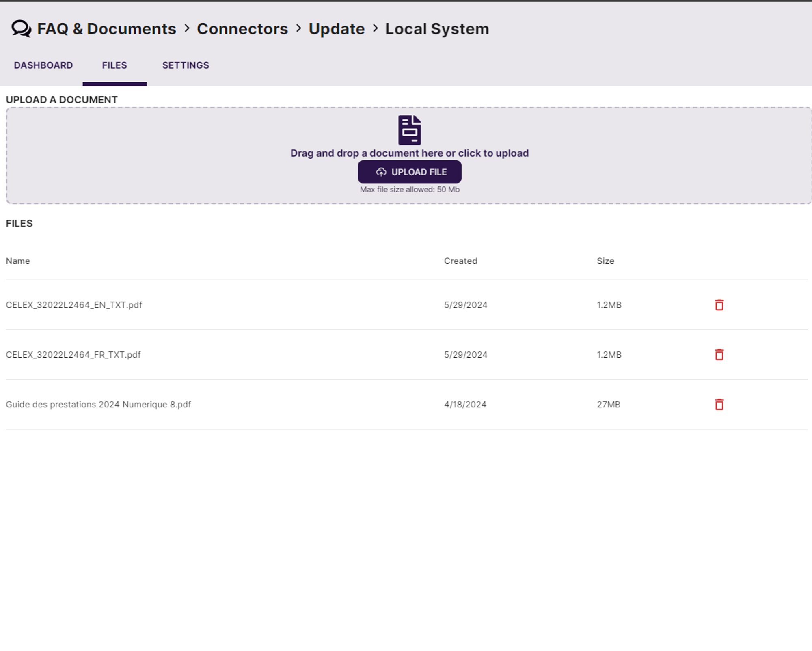Navigate to Connectors breadcrumb
The image size is (812, 651).
[242, 29]
